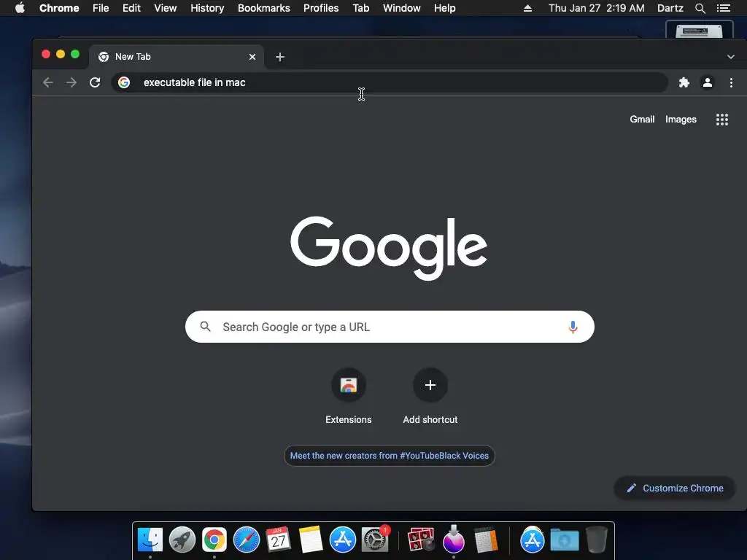
Task: Click the address bar text 'executable file in mac'
Action: pyautogui.click(x=194, y=82)
